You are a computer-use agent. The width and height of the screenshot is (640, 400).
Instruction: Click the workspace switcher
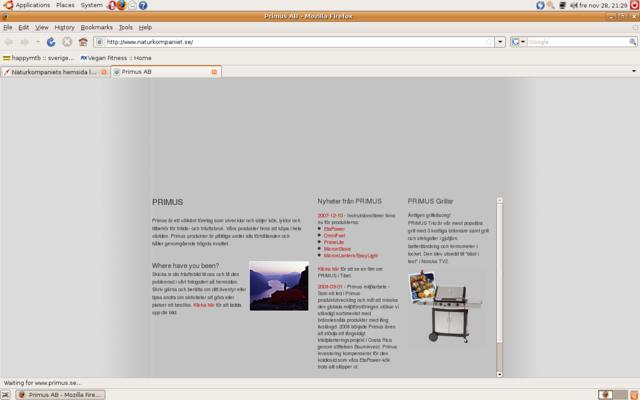point(613,395)
